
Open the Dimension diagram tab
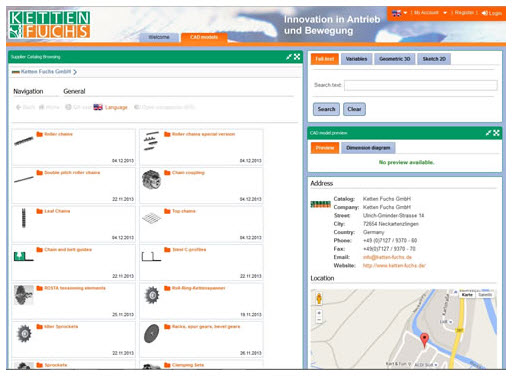coord(368,148)
